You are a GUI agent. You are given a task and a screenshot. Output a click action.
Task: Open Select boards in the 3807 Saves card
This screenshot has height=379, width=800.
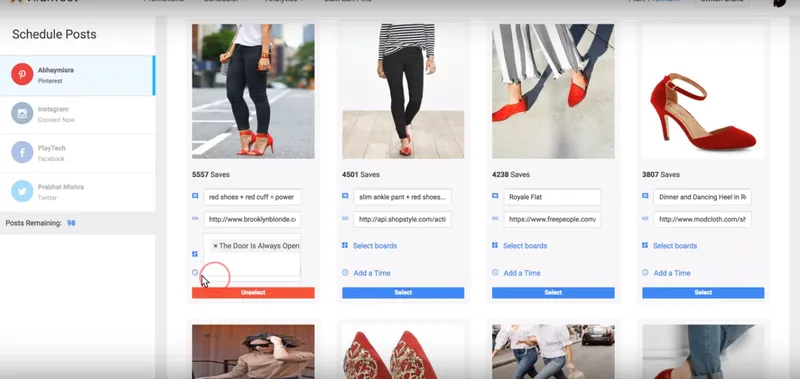[x=675, y=246]
